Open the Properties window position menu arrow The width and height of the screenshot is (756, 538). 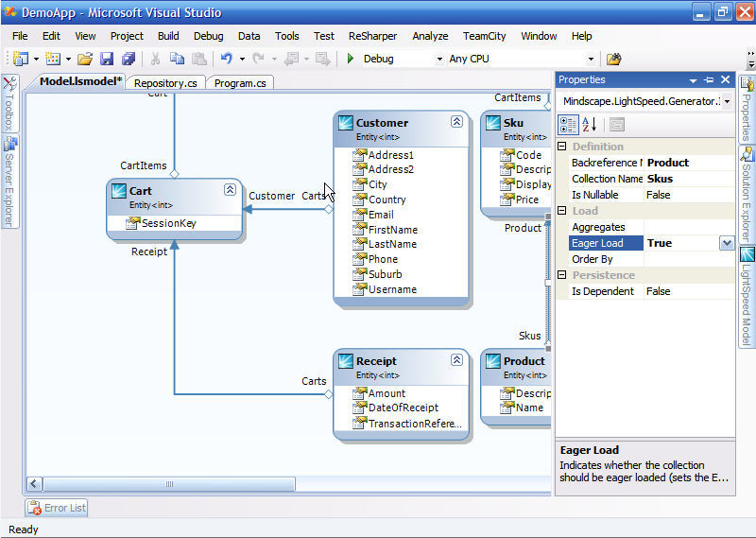coord(693,80)
